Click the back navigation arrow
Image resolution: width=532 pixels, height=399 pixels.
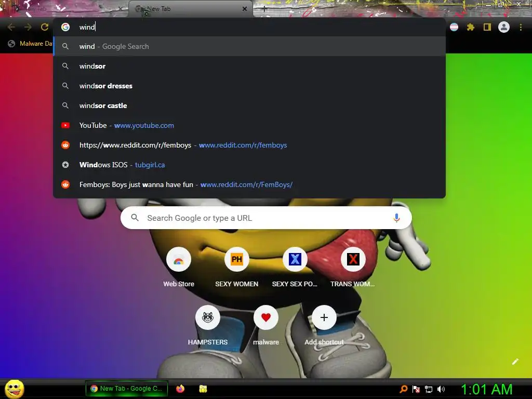[x=11, y=27]
